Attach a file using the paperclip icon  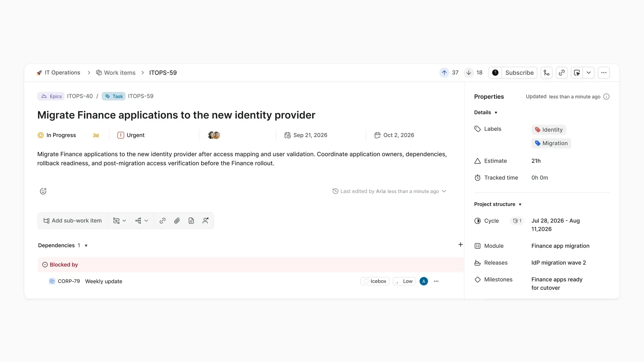coord(177,221)
